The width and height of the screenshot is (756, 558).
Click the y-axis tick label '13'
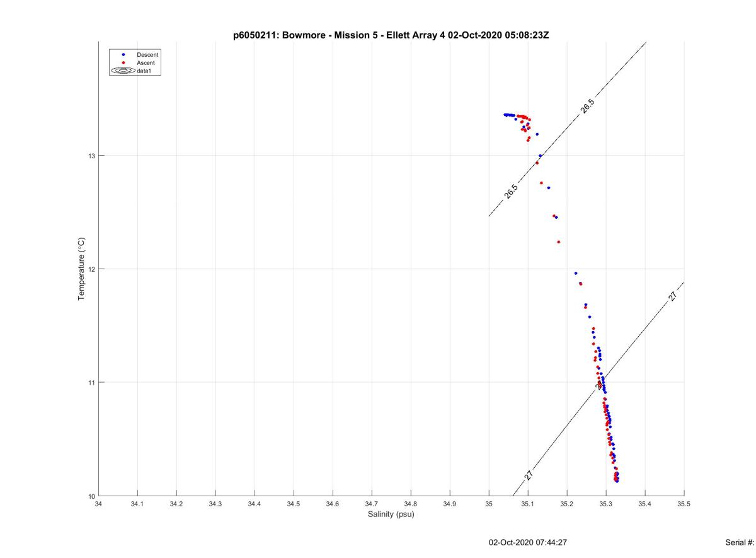point(91,156)
